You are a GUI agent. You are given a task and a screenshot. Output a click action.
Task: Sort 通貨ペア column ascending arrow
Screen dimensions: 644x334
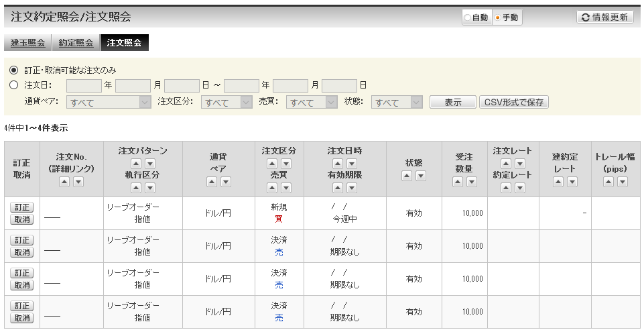[x=211, y=182]
